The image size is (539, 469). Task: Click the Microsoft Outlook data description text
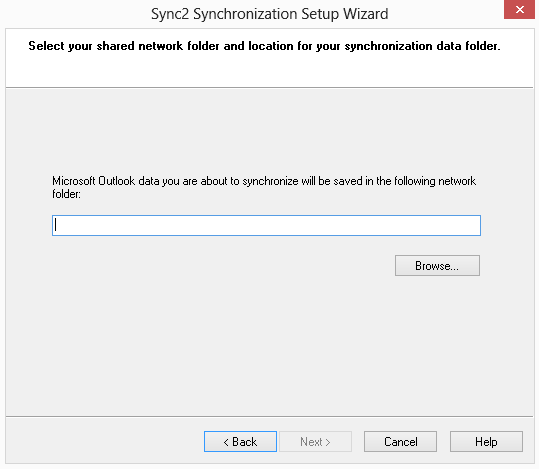[264, 187]
